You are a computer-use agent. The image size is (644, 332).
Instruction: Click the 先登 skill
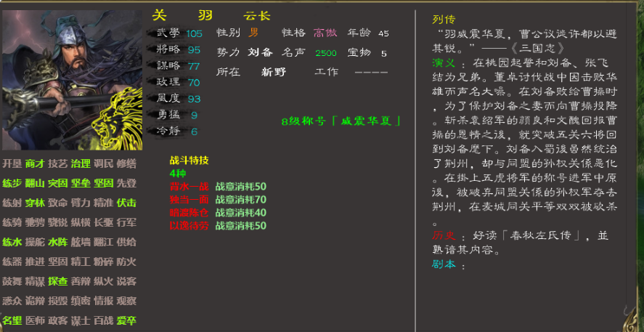(x=126, y=183)
